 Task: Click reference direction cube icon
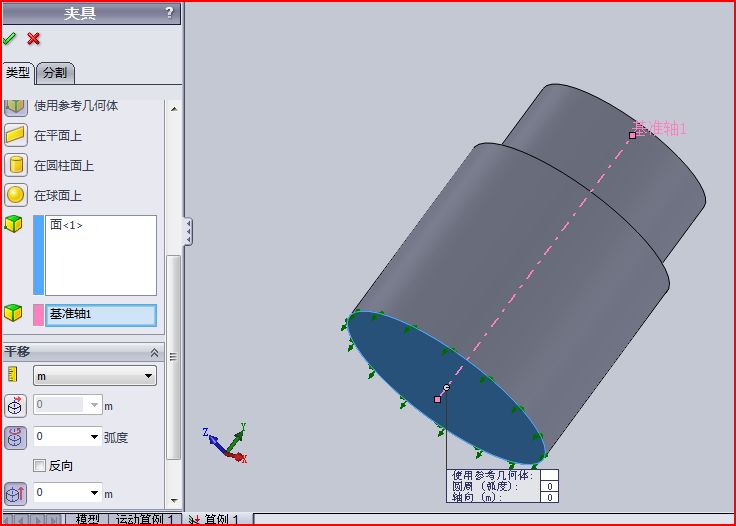coord(13,313)
